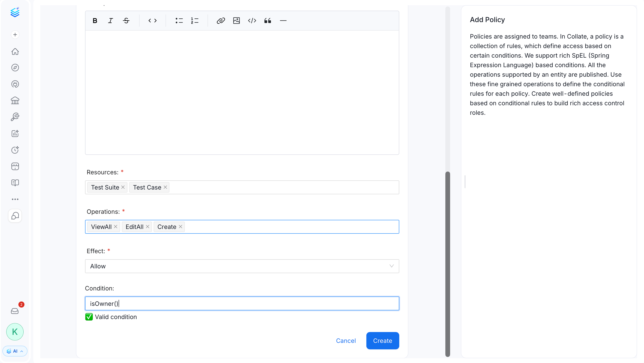Image resolution: width=644 pixels, height=363 pixels.
Task: Click the blue Create button
Action: [x=383, y=341]
